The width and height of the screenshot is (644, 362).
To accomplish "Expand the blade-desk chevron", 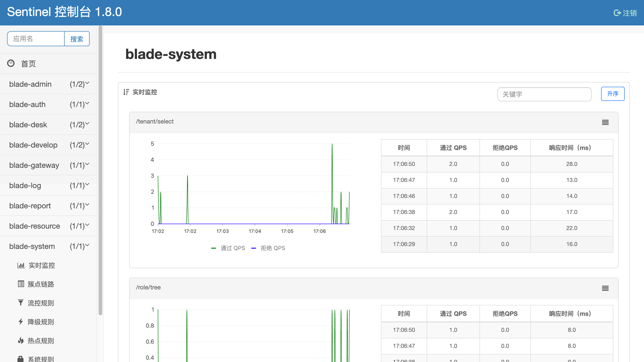I will (87, 123).
